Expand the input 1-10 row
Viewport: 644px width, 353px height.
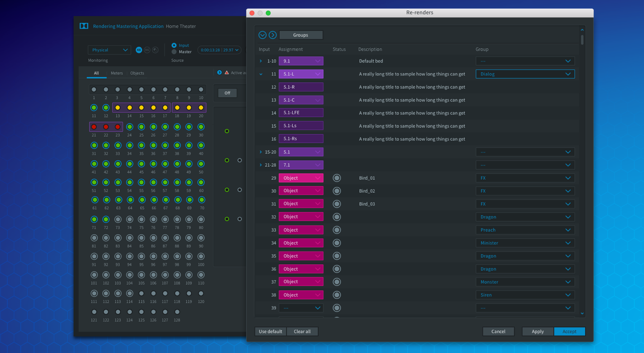click(x=261, y=61)
